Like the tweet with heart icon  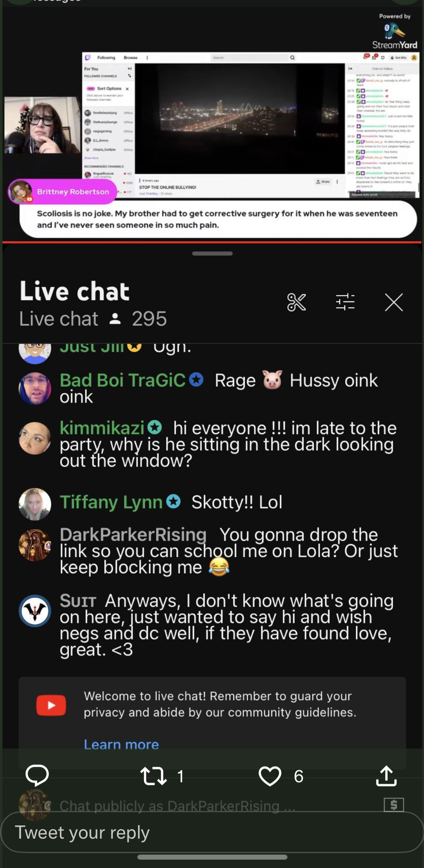(x=270, y=776)
